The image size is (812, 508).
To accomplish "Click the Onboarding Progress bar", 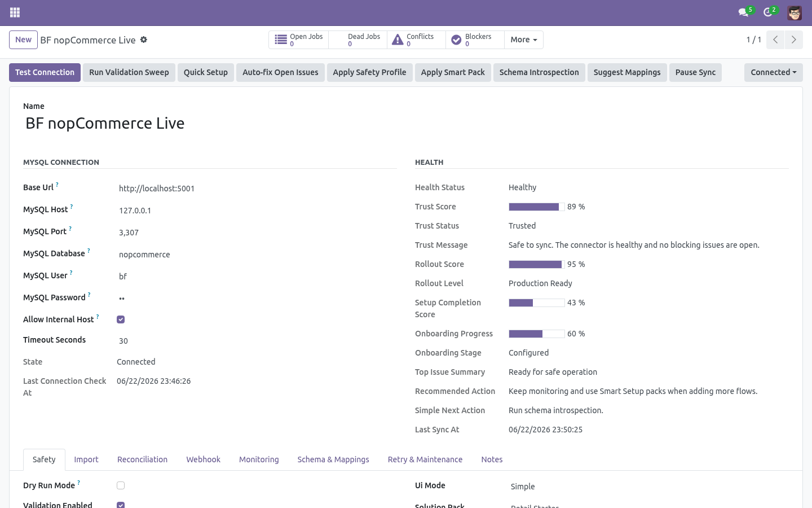I will pos(537,334).
